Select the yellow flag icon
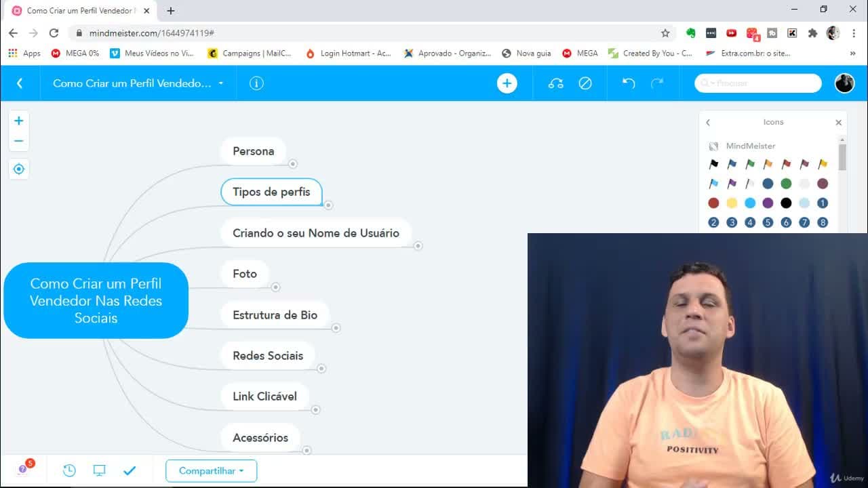The image size is (868, 488). [823, 164]
